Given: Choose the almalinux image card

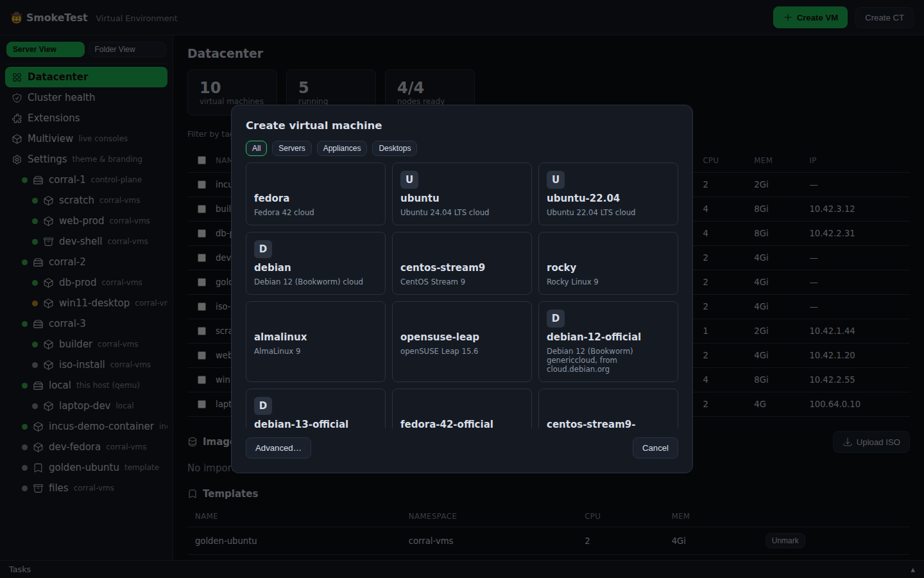Looking at the screenshot, I should [x=316, y=342].
